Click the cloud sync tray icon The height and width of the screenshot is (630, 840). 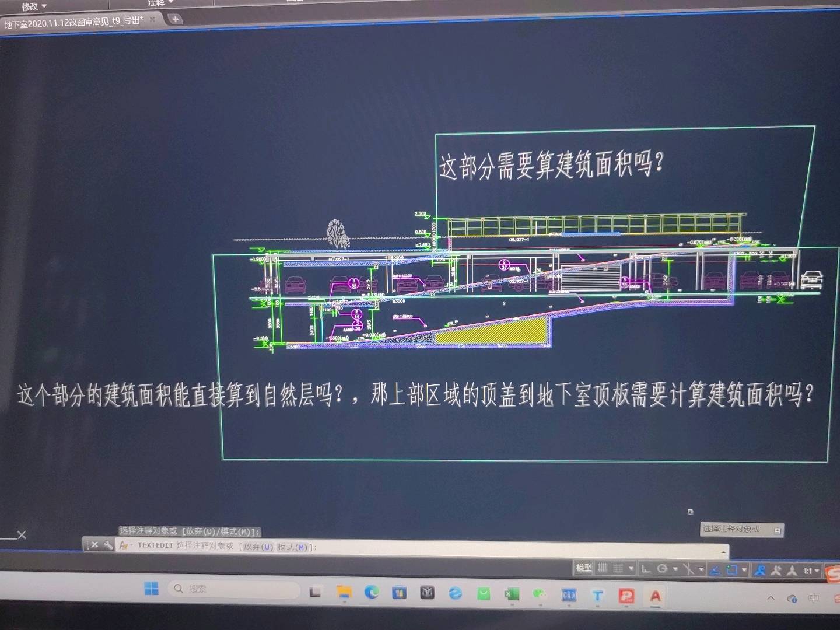tap(792, 598)
